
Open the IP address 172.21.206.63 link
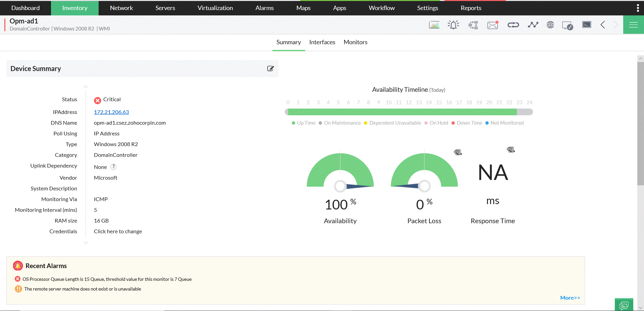[111, 112]
